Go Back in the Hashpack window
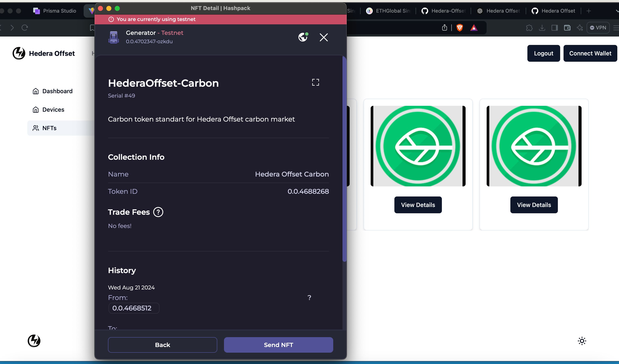This screenshot has width=619, height=364. [162, 345]
